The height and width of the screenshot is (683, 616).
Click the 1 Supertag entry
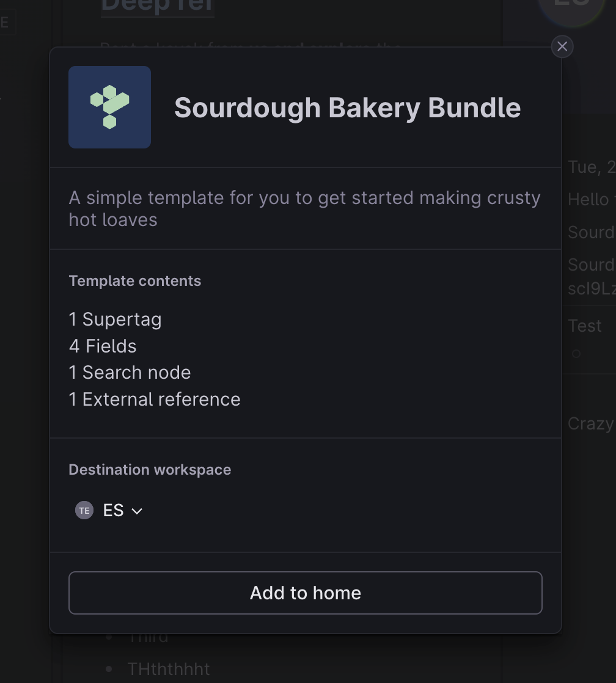115,320
